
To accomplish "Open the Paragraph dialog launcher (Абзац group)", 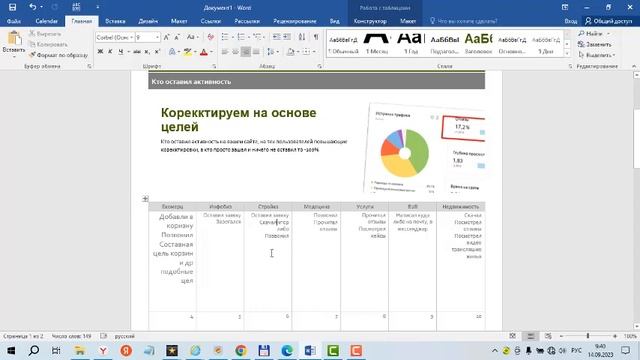I will point(320,66).
